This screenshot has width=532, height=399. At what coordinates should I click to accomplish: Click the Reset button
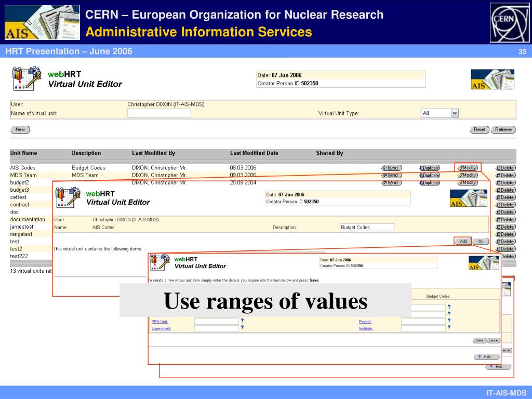pyautogui.click(x=480, y=129)
